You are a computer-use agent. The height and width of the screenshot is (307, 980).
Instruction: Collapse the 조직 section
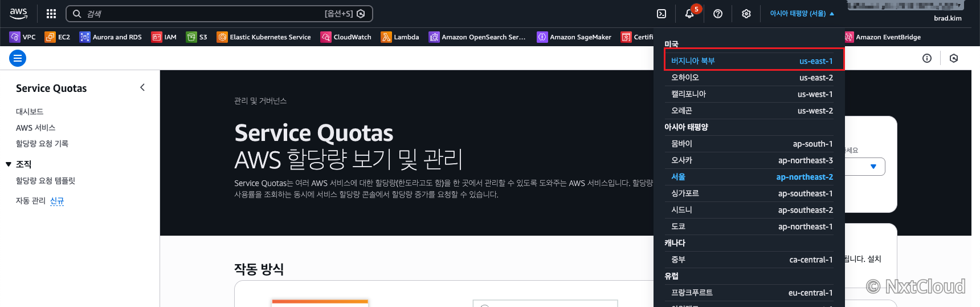coord(9,164)
